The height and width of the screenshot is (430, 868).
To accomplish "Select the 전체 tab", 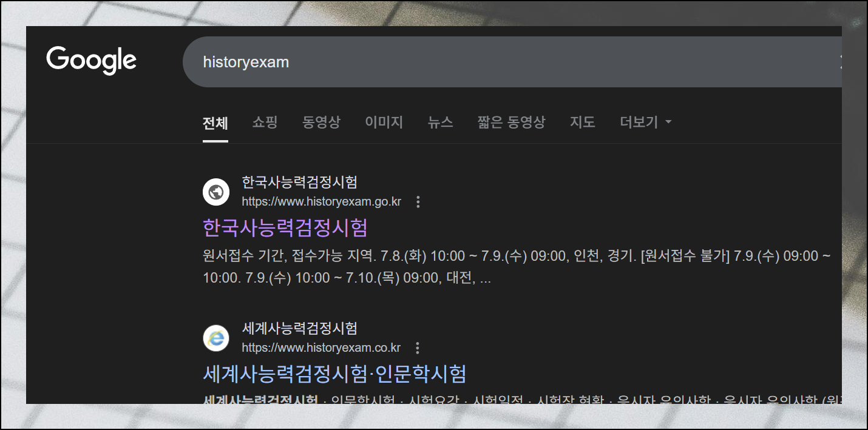I will 215,123.
